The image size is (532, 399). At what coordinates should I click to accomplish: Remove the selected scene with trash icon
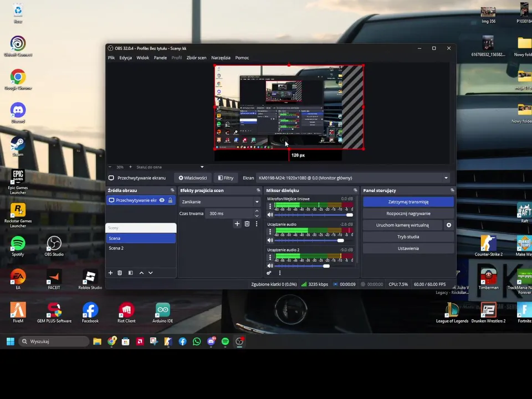point(120,273)
